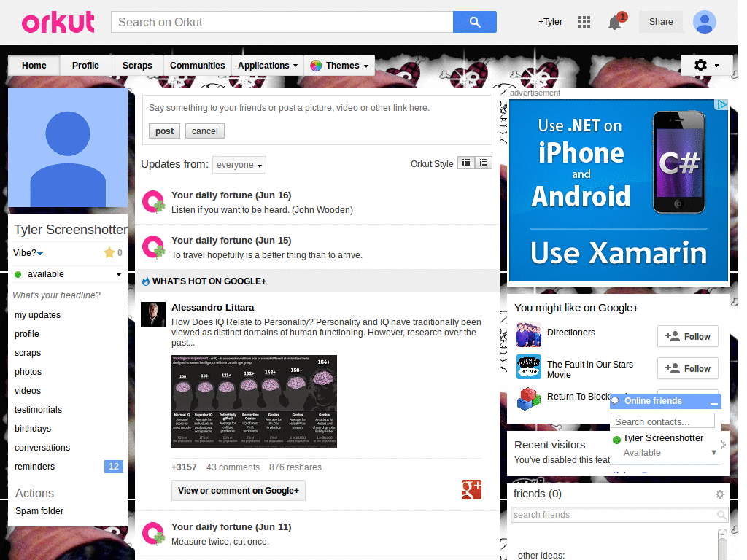Open the Communities tab
The height and width of the screenshot is (560, 747).
point(197,65)
